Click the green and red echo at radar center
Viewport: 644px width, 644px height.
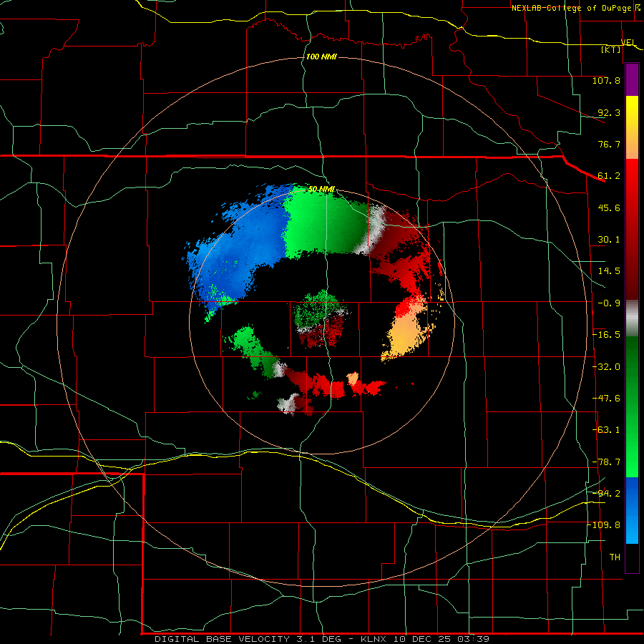[321, 318]
